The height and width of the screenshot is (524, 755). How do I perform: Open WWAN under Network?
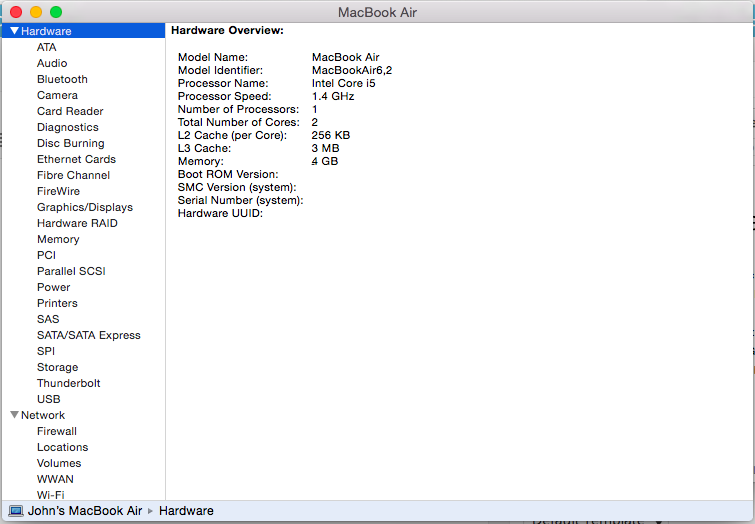tap(55, 479)
